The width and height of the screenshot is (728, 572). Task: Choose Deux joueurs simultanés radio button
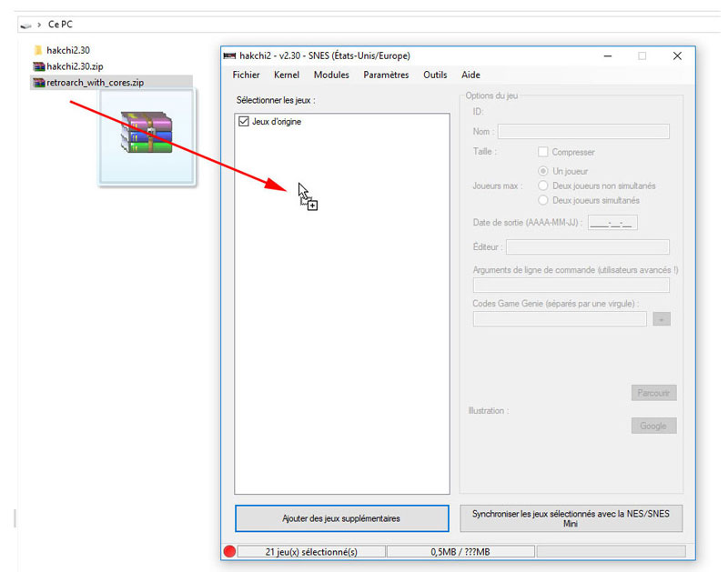pos(544,200)
